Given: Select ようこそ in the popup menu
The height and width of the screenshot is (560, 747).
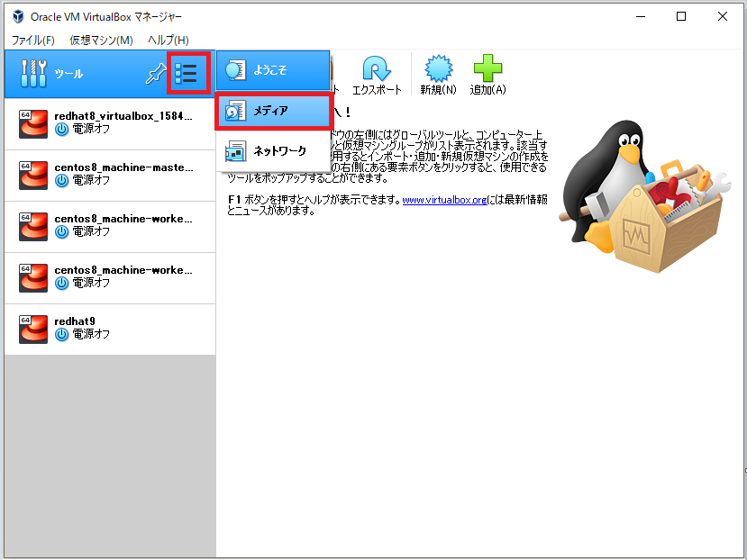Looking at the screenshot, I should [273, 70].
